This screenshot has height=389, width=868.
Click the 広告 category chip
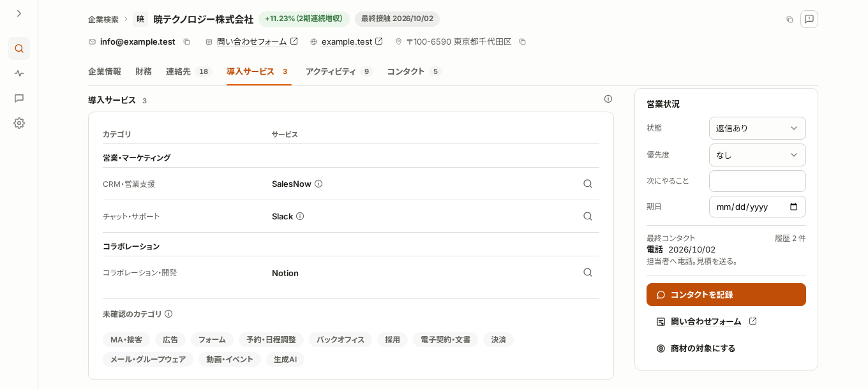[x=170, y=340]
